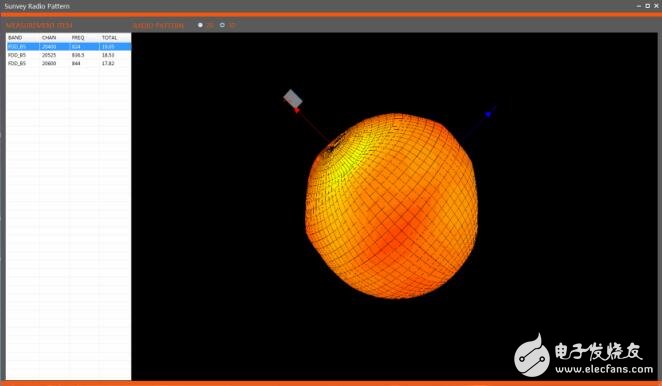Sort by the TOTAL column header
Screen dimensions: 662x386
pos(109,38)
